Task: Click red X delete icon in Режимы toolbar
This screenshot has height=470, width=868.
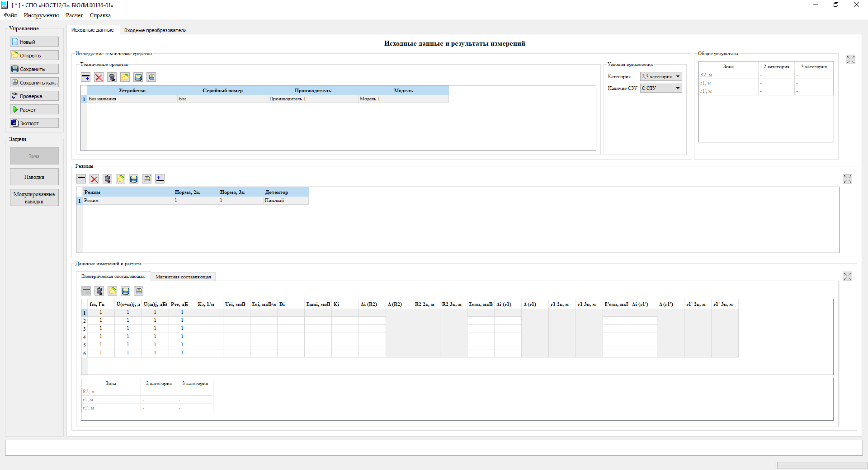Action: [94, 179]
